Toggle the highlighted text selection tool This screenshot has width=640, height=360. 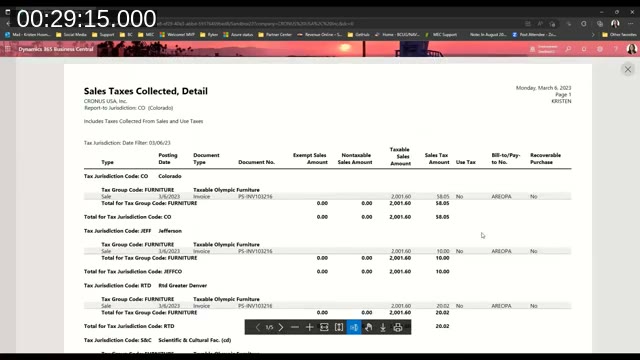click(354, 327)
